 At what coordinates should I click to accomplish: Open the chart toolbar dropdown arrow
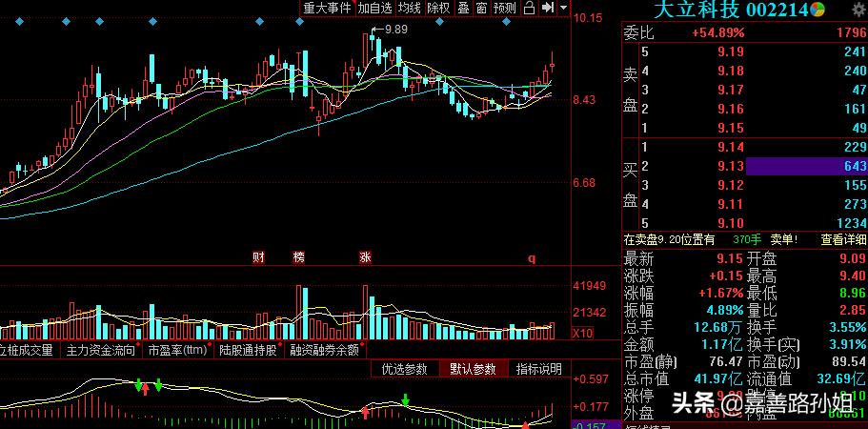click(563, 8)
